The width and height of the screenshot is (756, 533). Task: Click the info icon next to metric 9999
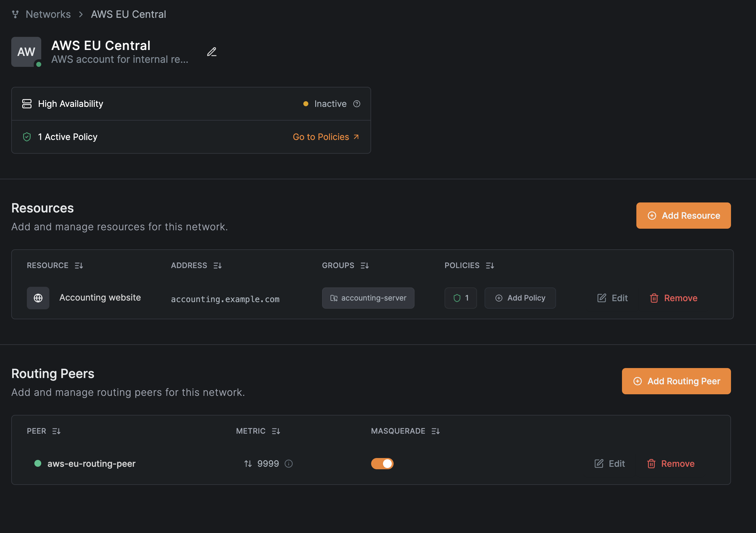pyautogui.click(x=289, y=464)
